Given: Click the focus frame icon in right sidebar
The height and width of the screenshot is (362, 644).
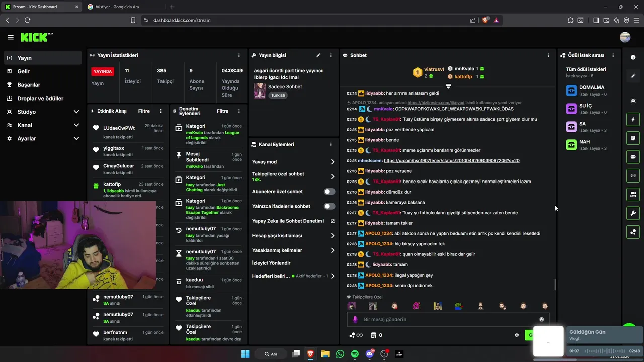Looking at the screenshot, I should tap(633, 101).
